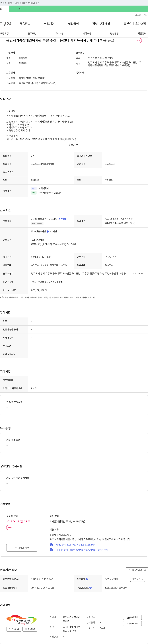148x644 pixels.
Task: Click the D-4 badge beside job title
Action: tap(138, 41)
